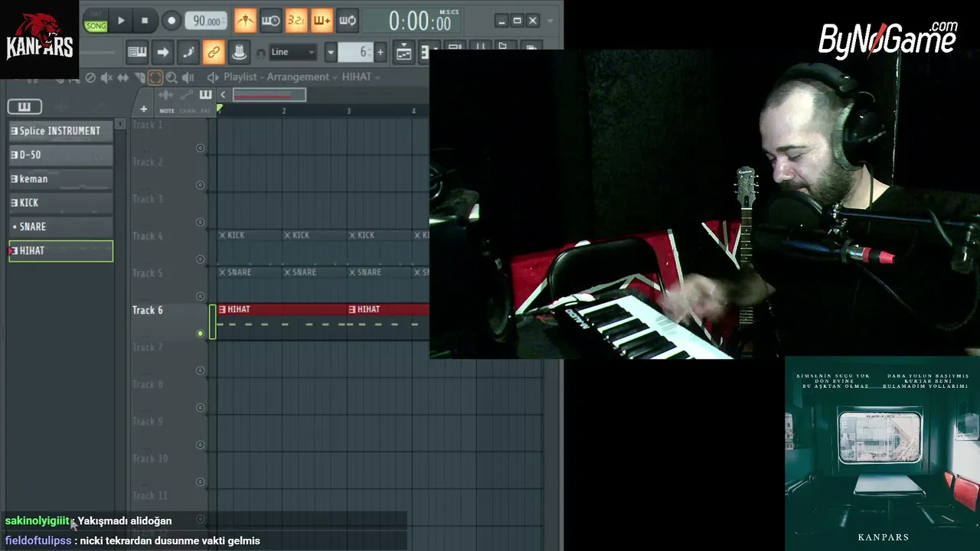Open the Playlist view button
The height and width of the screenshot is (551, 980).
pyautogui.click(x=403, y=52)
